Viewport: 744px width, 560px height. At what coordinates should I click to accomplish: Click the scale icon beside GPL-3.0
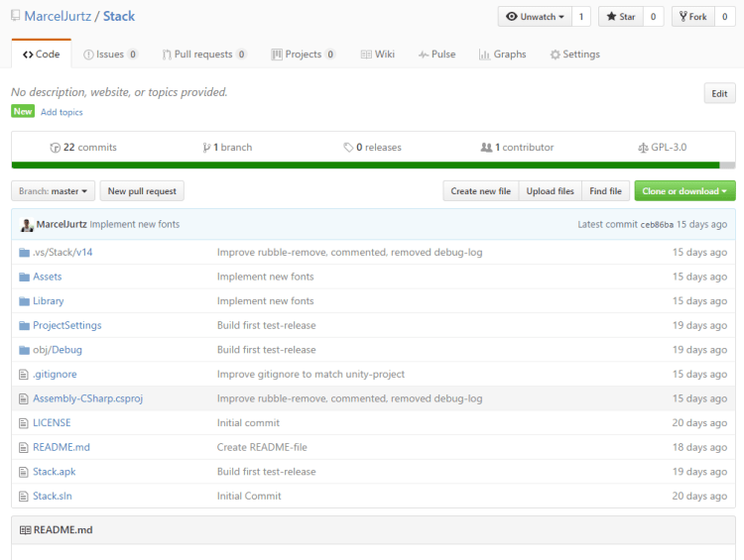click(643, 148)
